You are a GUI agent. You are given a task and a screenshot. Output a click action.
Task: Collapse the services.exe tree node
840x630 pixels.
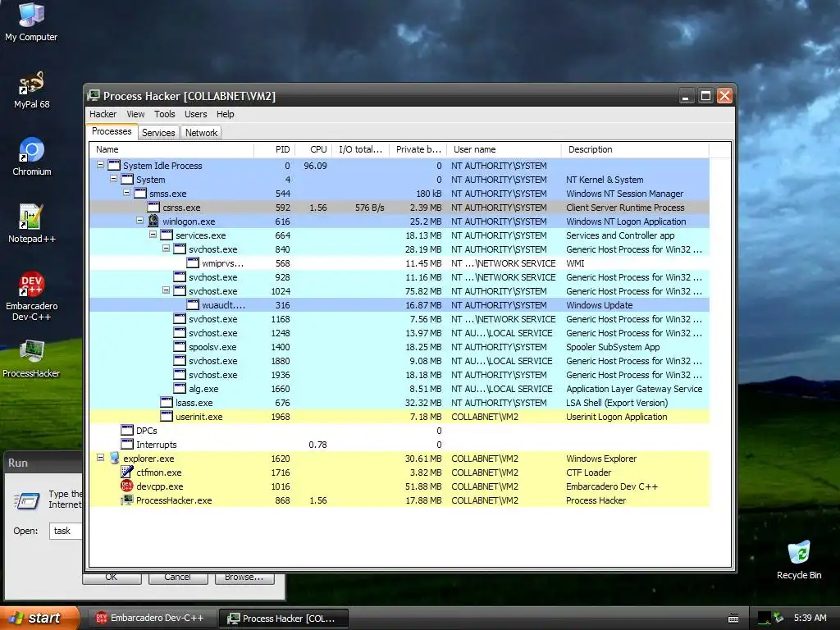(153, 235)
